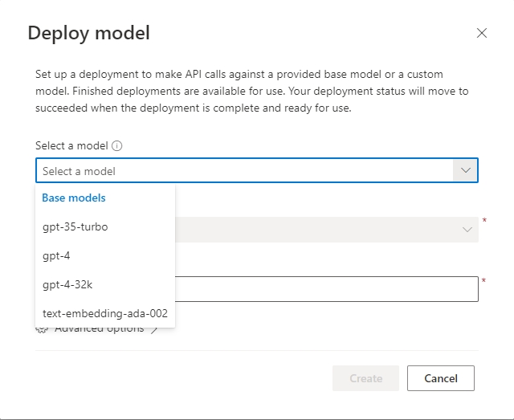Screen dimensions: 514x420
Task: Click the Select a model field label
Action: [71, 146]
